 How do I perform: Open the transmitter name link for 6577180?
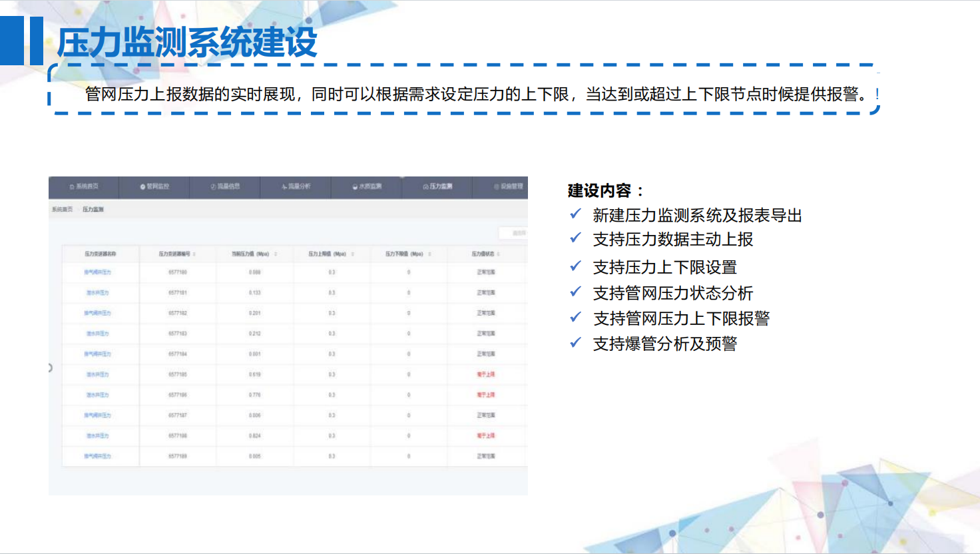[97, 272]
